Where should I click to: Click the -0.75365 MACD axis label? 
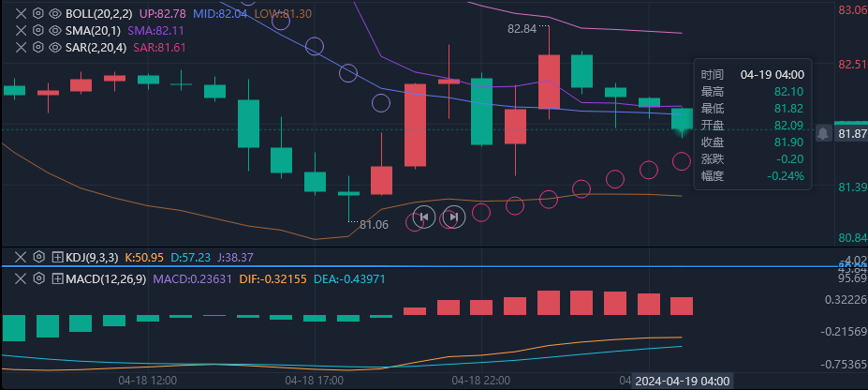click(x=845, y=364)
